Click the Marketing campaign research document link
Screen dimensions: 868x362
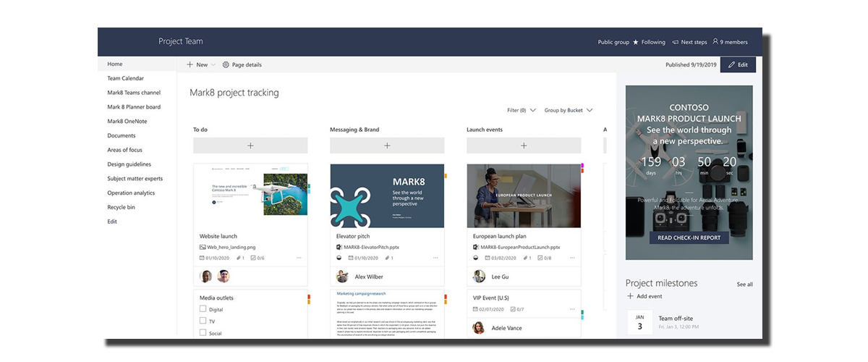click(363, 293)
